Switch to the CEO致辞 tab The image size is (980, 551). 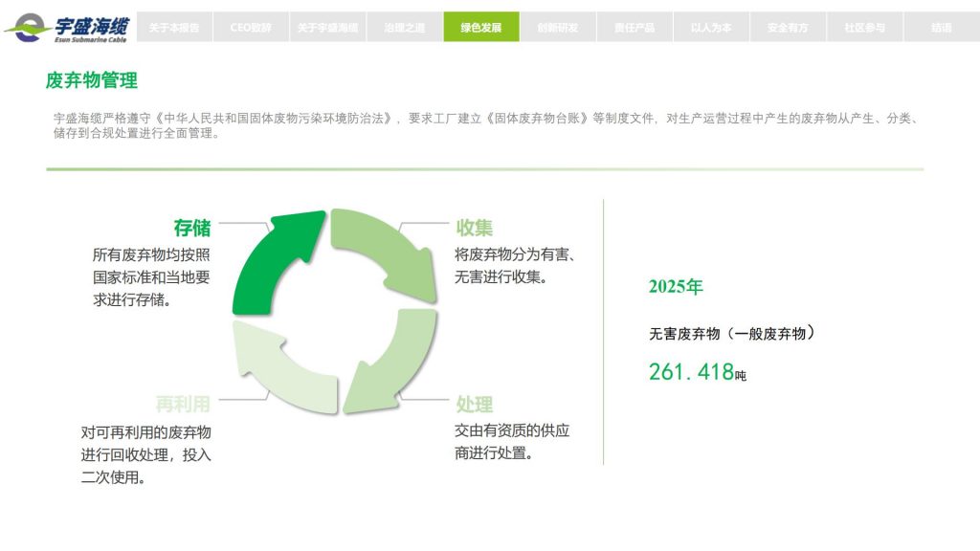point(251,28)
